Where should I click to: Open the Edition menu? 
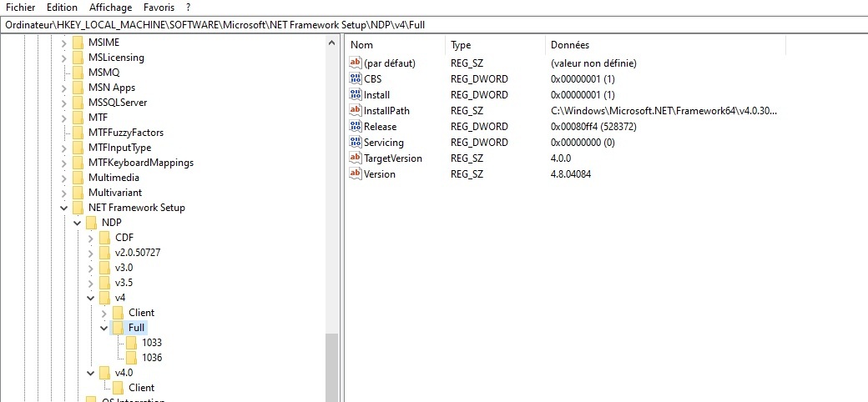(x=62, y=8)
